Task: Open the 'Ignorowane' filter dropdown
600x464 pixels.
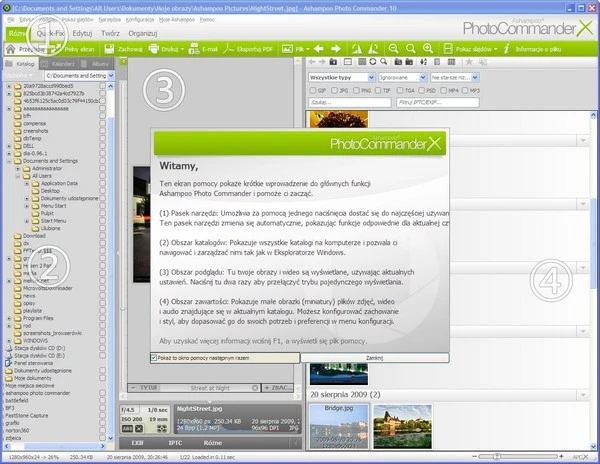Action: (x=401, y=76)
